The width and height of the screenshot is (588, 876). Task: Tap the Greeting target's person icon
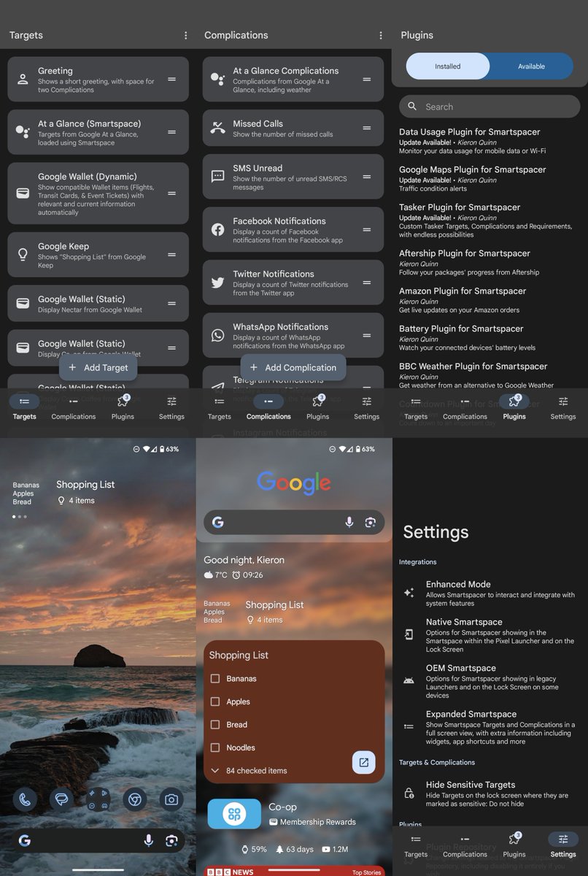23,79
